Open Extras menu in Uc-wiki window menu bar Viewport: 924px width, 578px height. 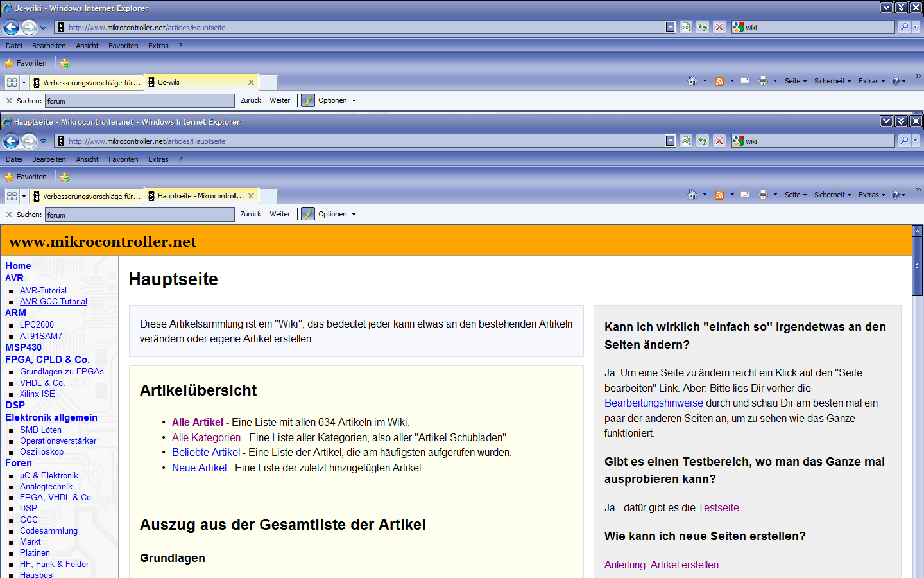158,46
